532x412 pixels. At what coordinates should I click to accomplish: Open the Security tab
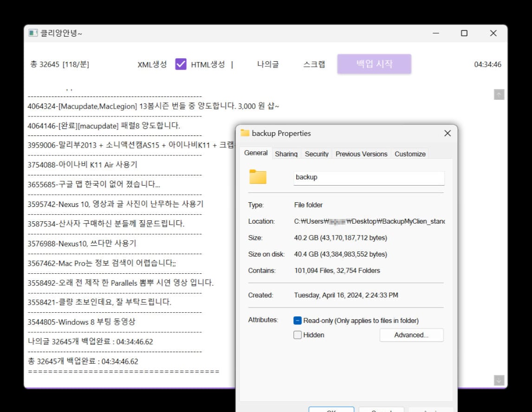pyautogui.click(x=317, y=154)
